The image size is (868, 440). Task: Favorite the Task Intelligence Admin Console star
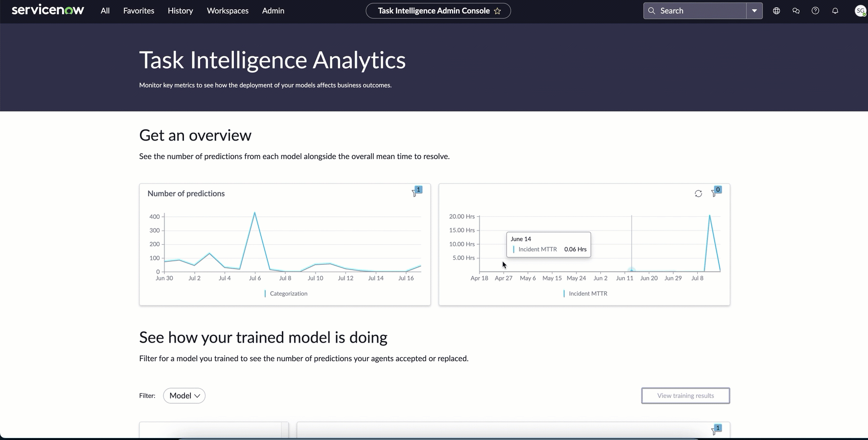(498, 11)
